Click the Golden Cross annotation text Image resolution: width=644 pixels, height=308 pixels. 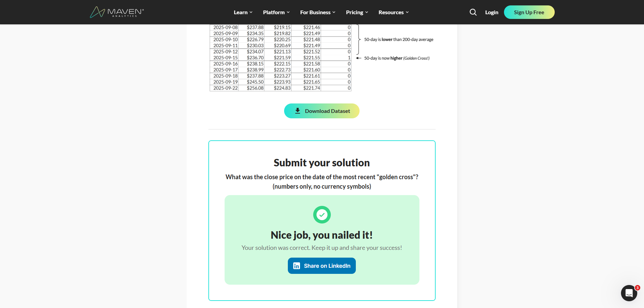point(396,58)
